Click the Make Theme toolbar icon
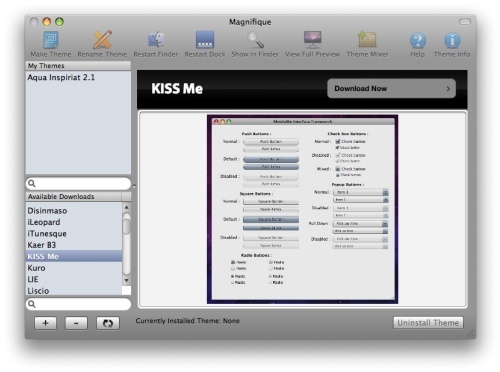The image size is (500, 372). tap(51, 40)
